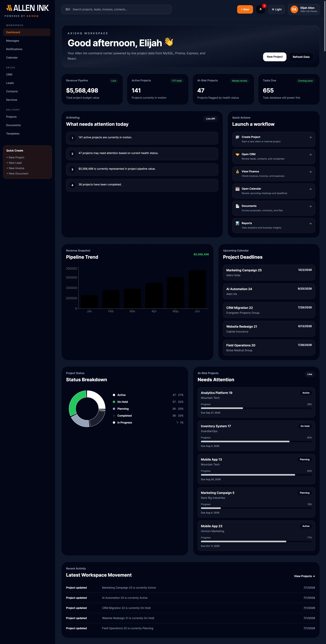Click the EA user avatar

(x=294, y=9)
